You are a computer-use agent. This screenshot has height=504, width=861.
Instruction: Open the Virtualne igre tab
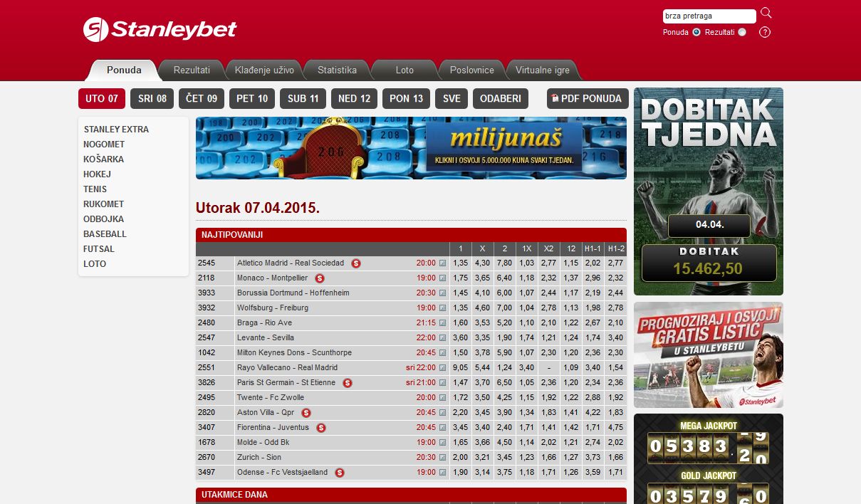[542, 70]
